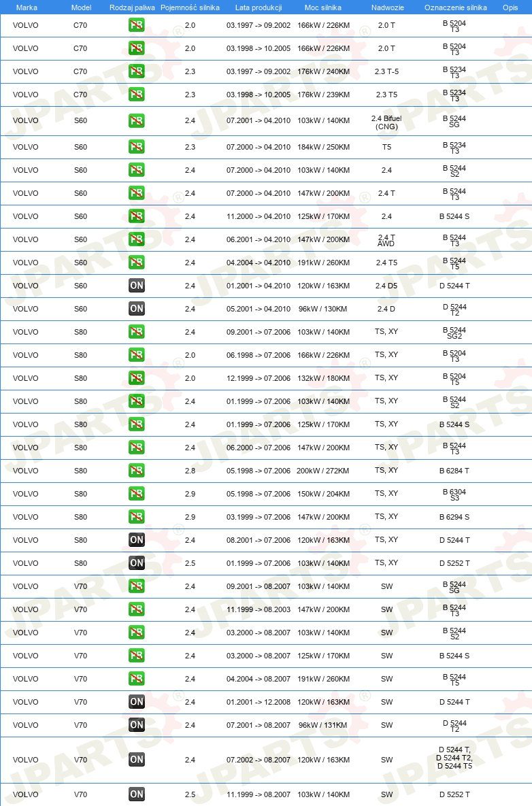Click the diesel ON icon for S60 2.4 D
532x806 pixels.
(x=136, y=308)
